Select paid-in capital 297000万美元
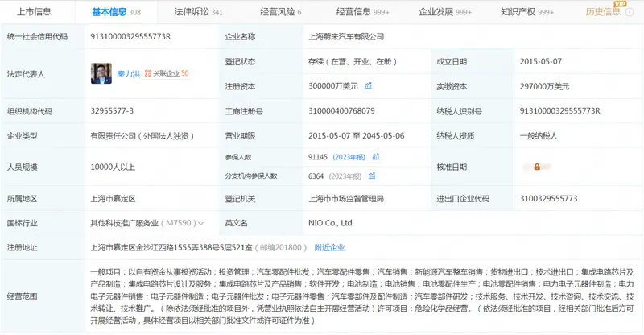644x335 pixels. coord(545,86)
